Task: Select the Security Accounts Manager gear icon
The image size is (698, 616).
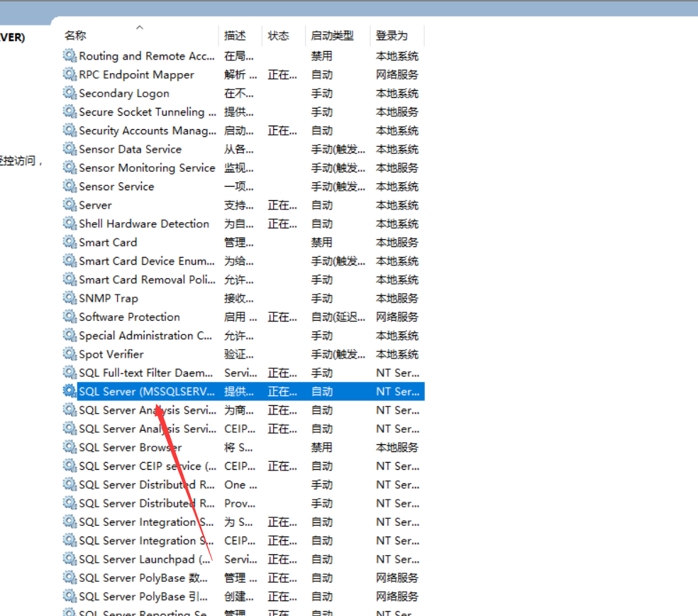Action: click(x=70, y=131)
